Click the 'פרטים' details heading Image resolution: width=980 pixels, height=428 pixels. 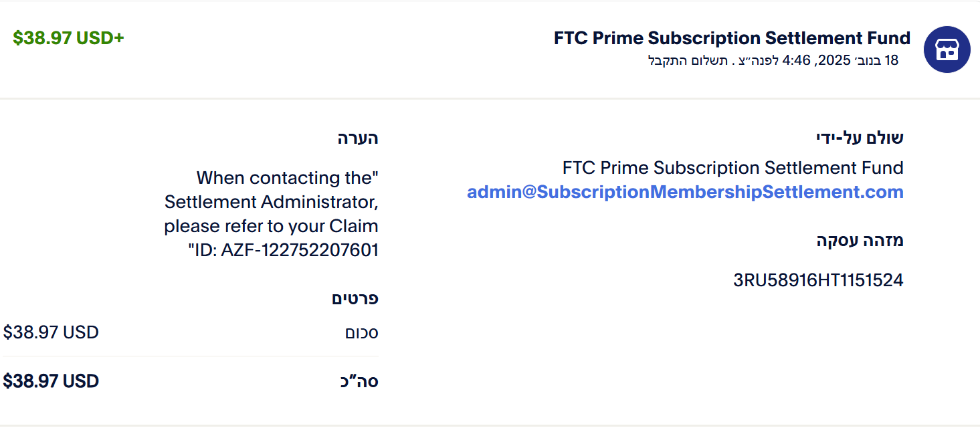point(355,299)
